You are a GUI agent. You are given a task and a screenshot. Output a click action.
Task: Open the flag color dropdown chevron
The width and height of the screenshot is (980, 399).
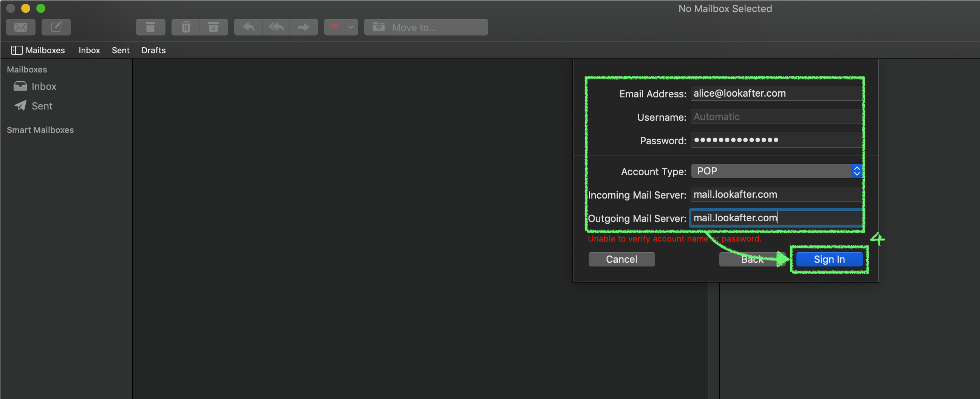point(351,27)
